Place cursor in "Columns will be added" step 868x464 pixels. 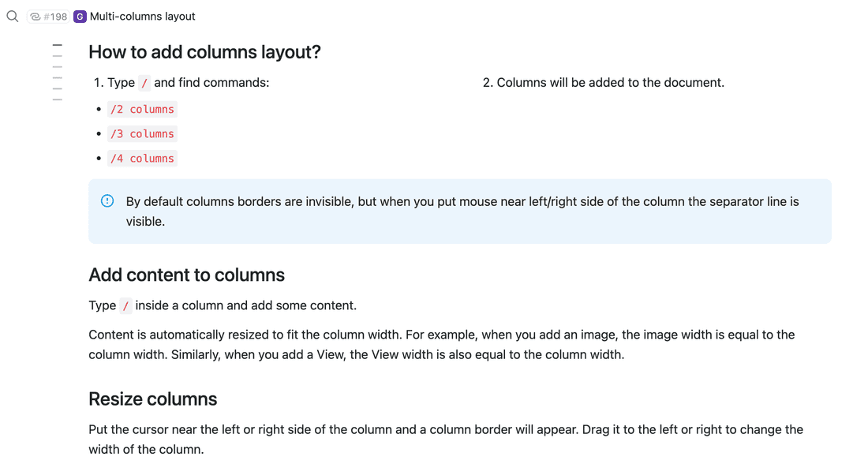tap(610, 83)
